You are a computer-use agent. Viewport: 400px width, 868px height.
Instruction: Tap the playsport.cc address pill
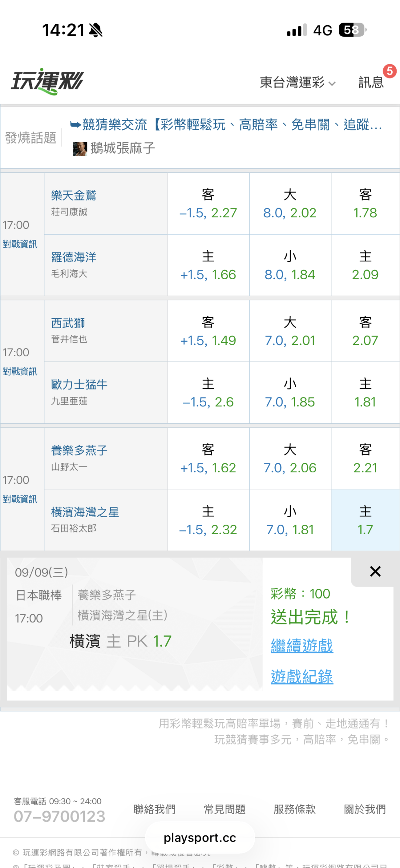[x=200, y=838]
